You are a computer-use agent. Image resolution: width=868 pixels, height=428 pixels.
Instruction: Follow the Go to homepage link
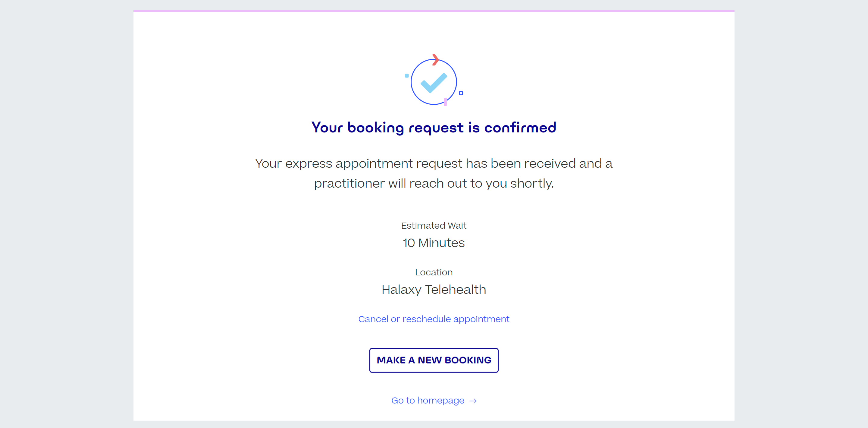pyautogui.click(x=428, y=400)
